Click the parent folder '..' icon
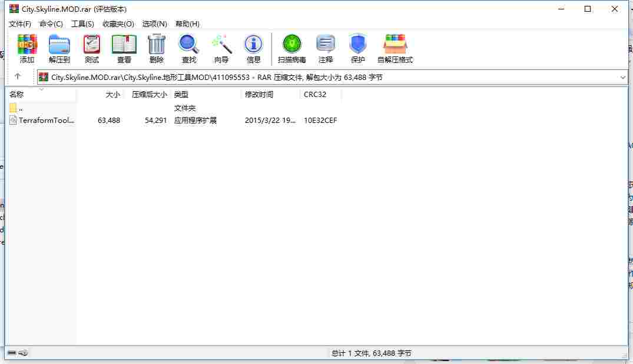The height and width of the screenshot is (364, 633). pyautogui.click(x=13, y=108)
